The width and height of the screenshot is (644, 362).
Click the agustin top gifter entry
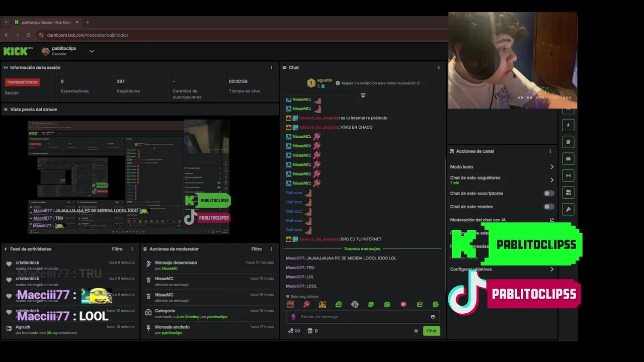pyautogui.click(x=319, y=83)
